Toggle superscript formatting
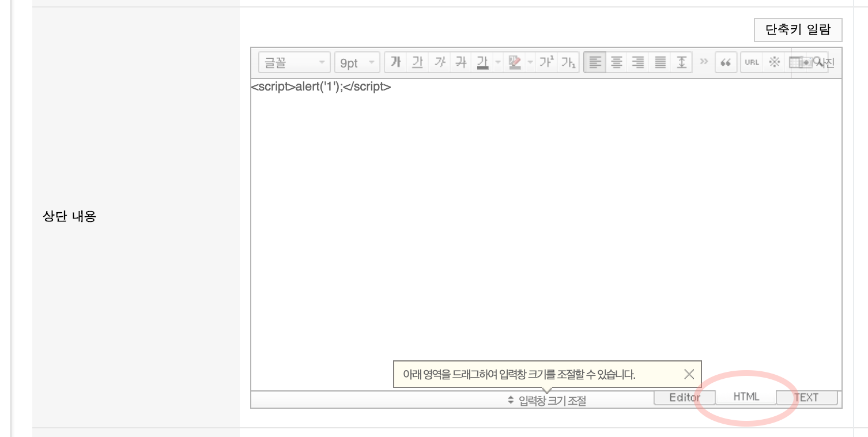Screen dimensions: 868x437 click(546, 62)
